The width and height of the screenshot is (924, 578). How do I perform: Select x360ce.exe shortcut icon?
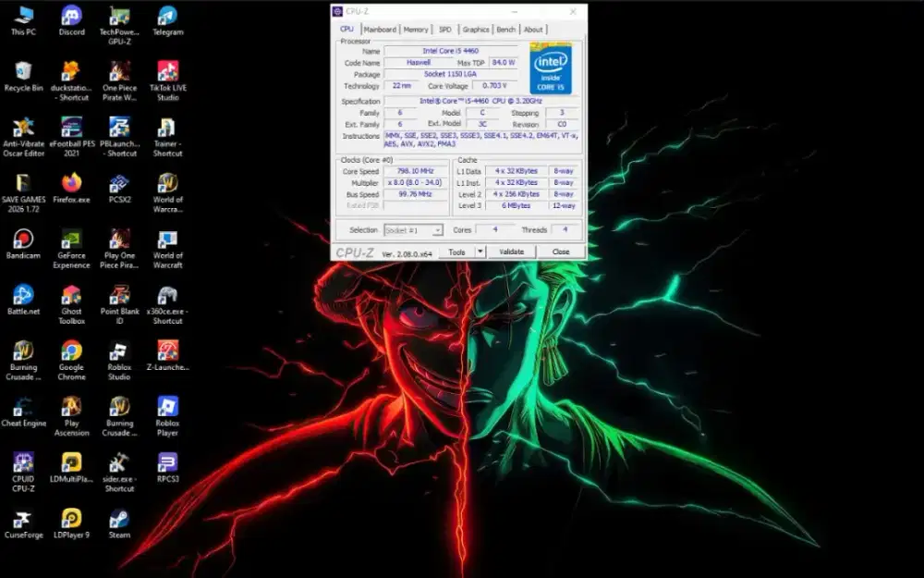point(168,304)
